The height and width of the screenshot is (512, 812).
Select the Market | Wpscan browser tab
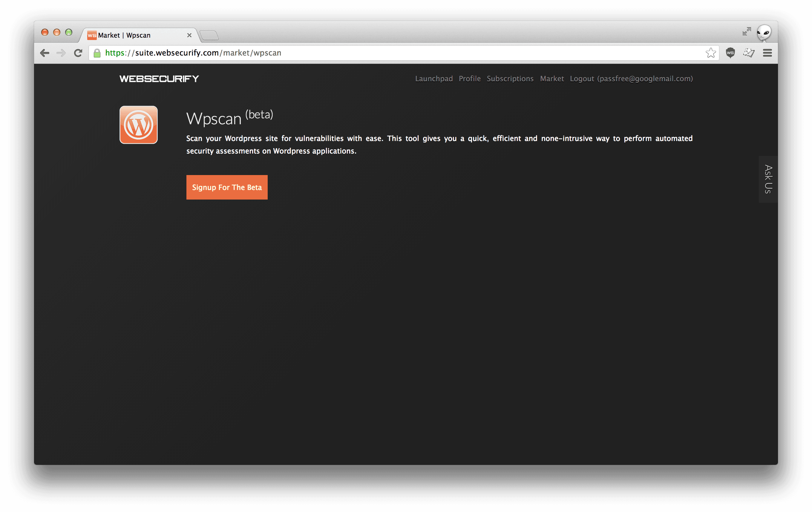[139, 35]
